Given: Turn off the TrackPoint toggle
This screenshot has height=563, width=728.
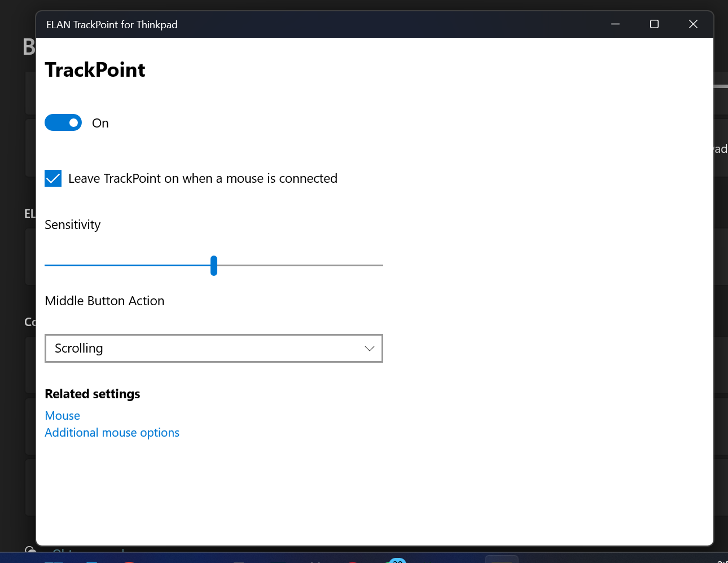Looking at the screenshot, I should point(63,122).
